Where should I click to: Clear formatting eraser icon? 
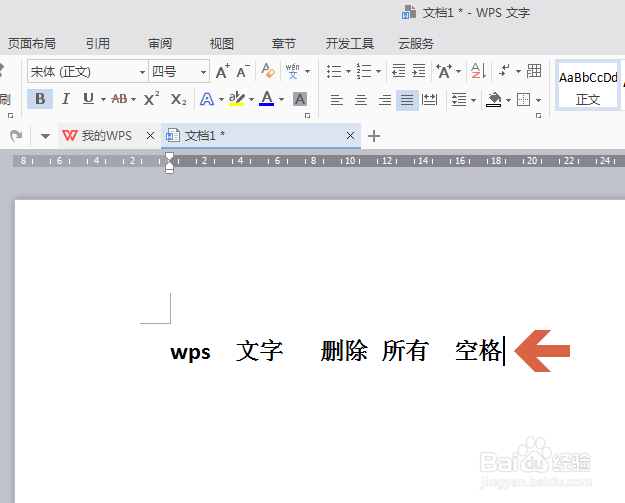[268, 71]
